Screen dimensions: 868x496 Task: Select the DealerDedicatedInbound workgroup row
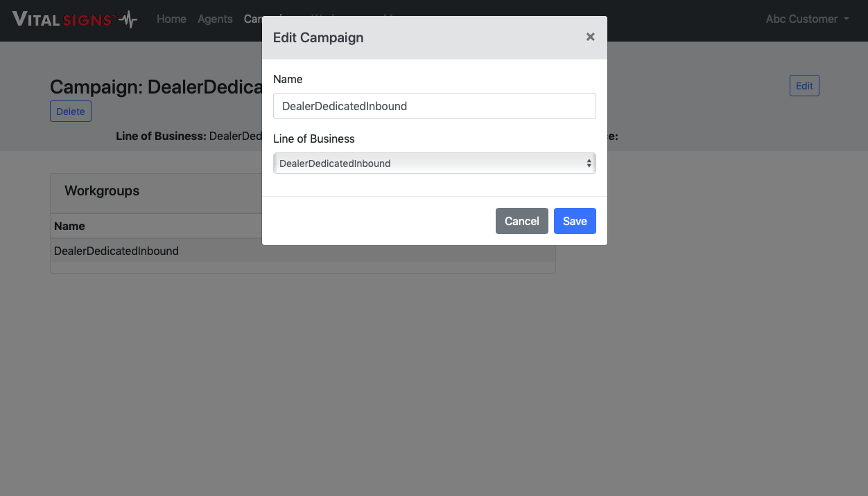coord(116,251)
